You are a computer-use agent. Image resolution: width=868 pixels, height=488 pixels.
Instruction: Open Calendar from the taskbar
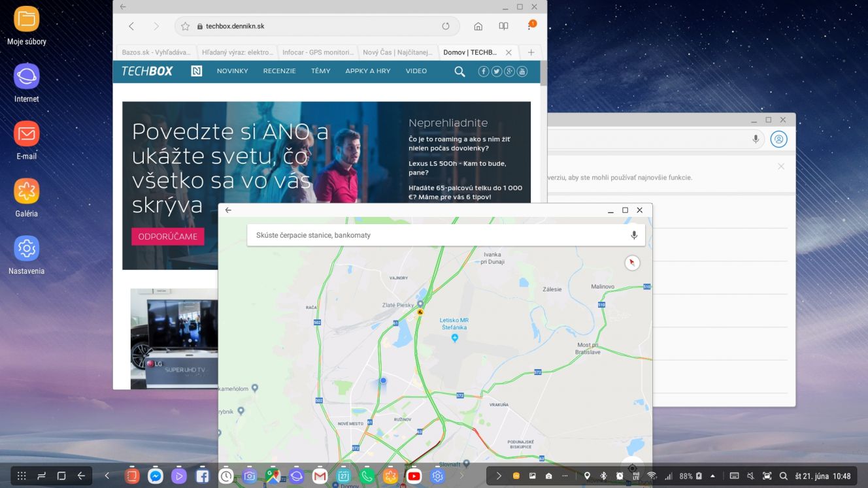point(343,476)
